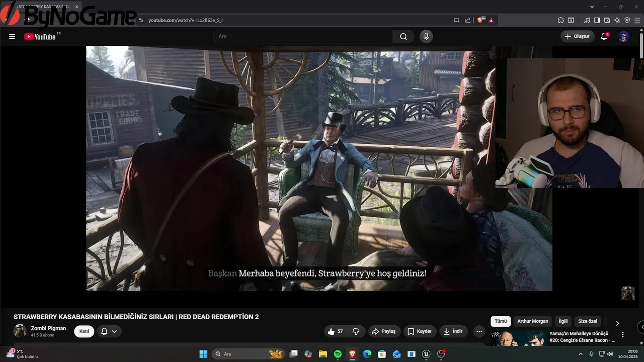644x362 pixels.
Task: Select the Size özel filter chip
Action: click(x=588, y=321)
